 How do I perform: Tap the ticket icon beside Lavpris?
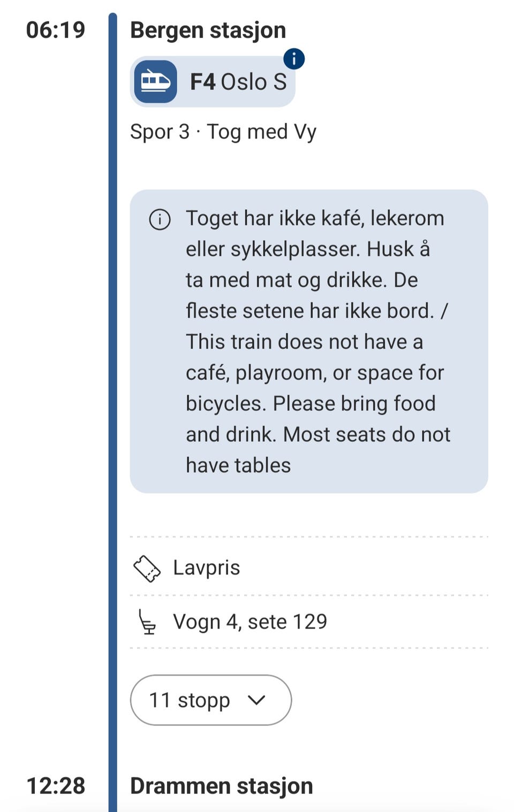(147, 569)
